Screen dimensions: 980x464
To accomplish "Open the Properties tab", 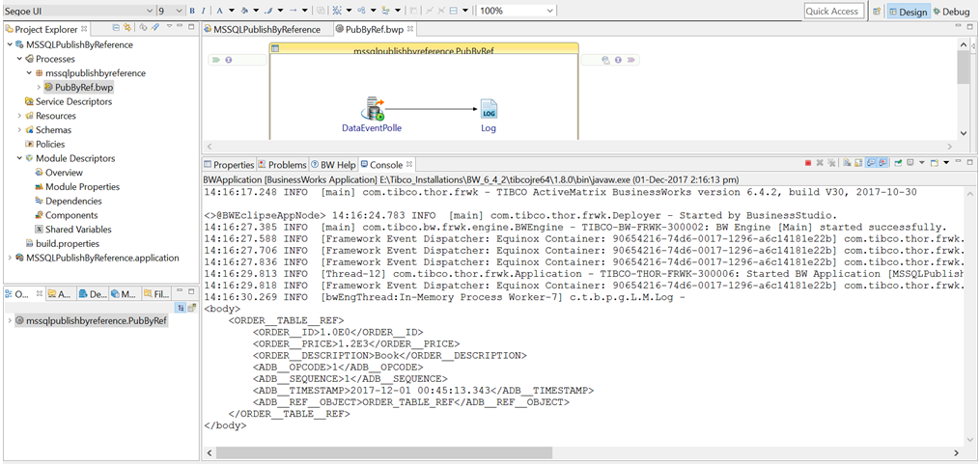I will (230, 165).
